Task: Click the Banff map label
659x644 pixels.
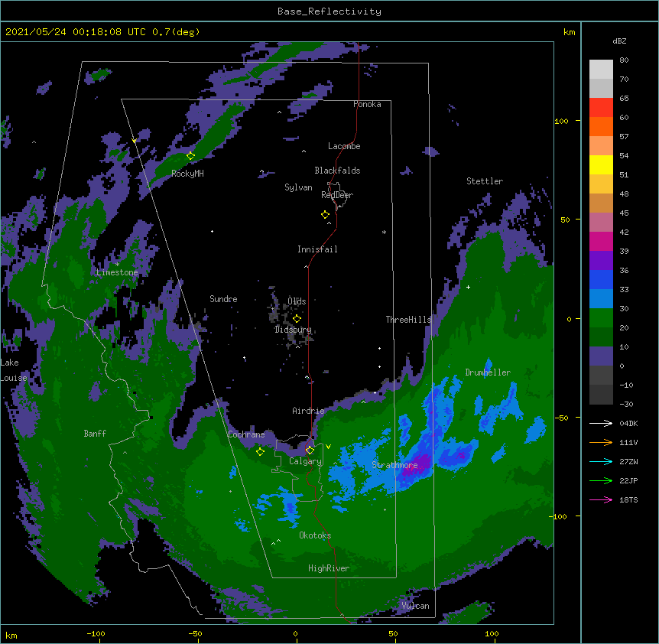Action: point(95,434)
